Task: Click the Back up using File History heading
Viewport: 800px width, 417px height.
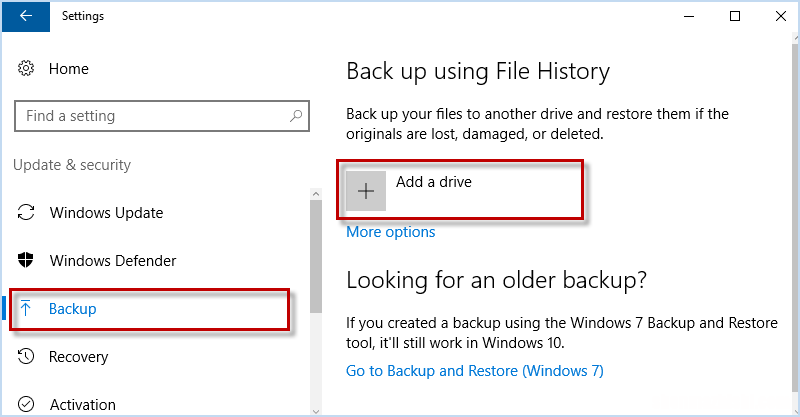Action: point(478,71)
